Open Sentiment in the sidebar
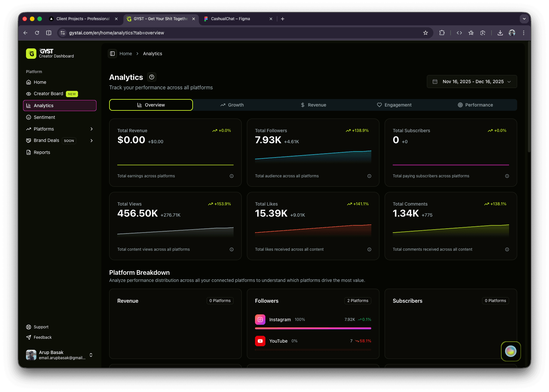 (x=45, y=117)
